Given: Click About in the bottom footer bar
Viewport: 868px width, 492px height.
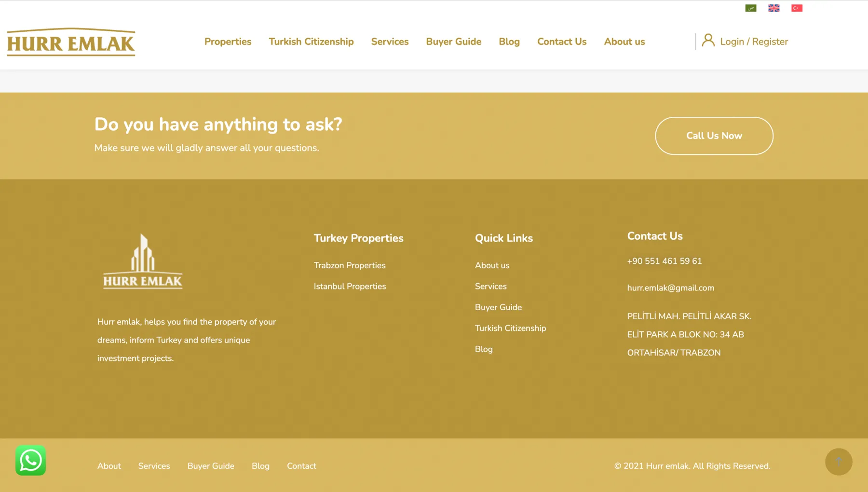Looking at the screenshot, I should pos(109,466).
